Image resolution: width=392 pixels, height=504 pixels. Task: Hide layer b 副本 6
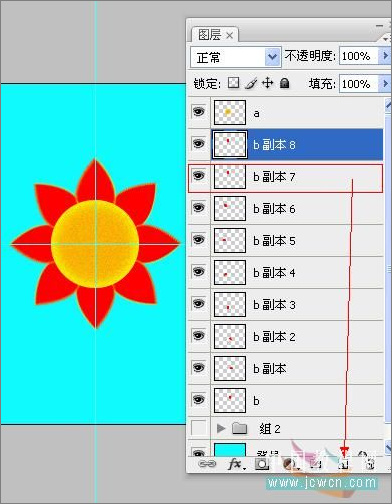[199, 207]
